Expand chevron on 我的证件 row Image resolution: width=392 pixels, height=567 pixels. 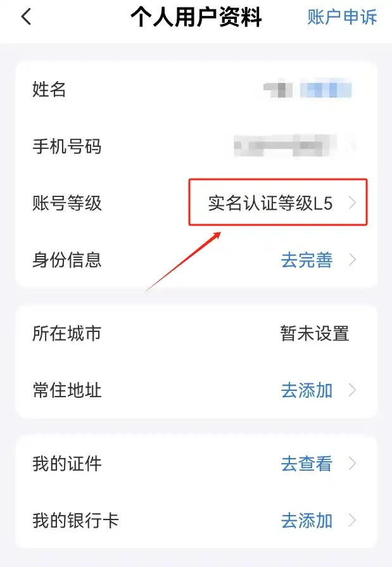(353, 463)
